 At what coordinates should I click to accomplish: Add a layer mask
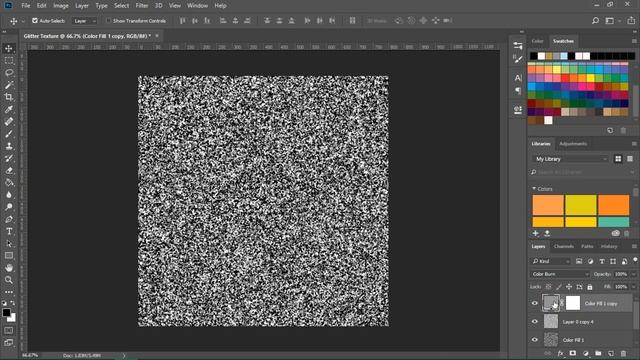click(573, 353)
